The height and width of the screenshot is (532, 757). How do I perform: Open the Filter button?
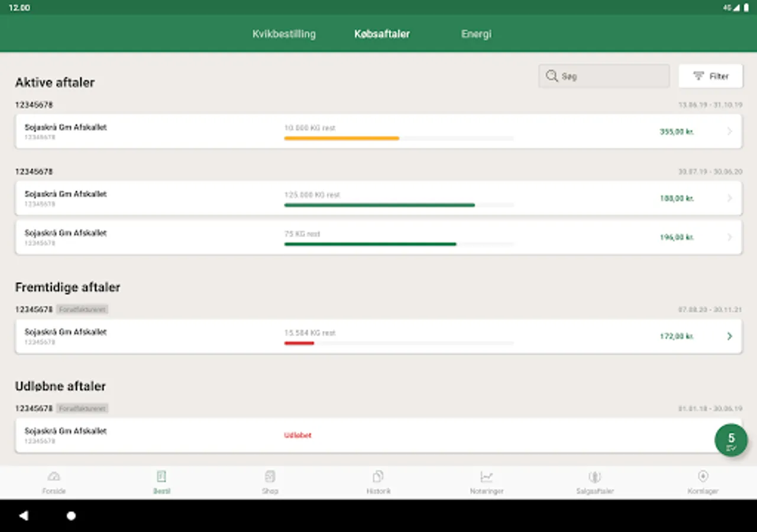[710, 76]
